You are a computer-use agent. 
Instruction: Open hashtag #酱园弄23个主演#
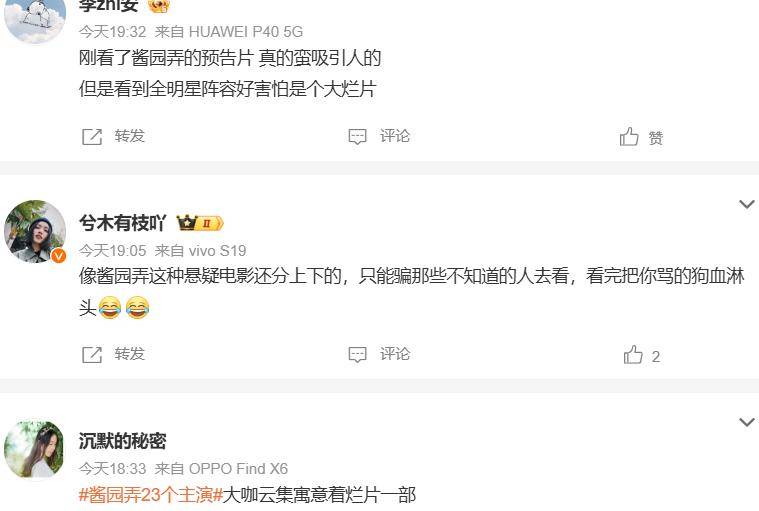(x=151, y=495)
